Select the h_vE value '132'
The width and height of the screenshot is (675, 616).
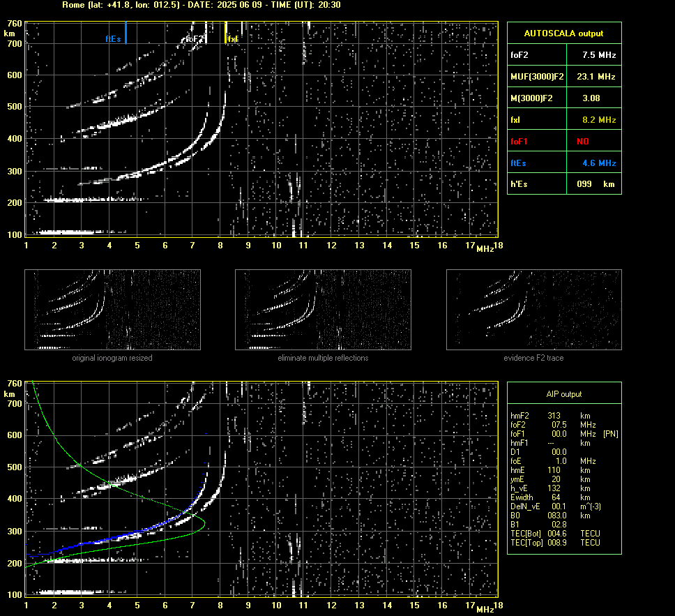tap(554, 488)
